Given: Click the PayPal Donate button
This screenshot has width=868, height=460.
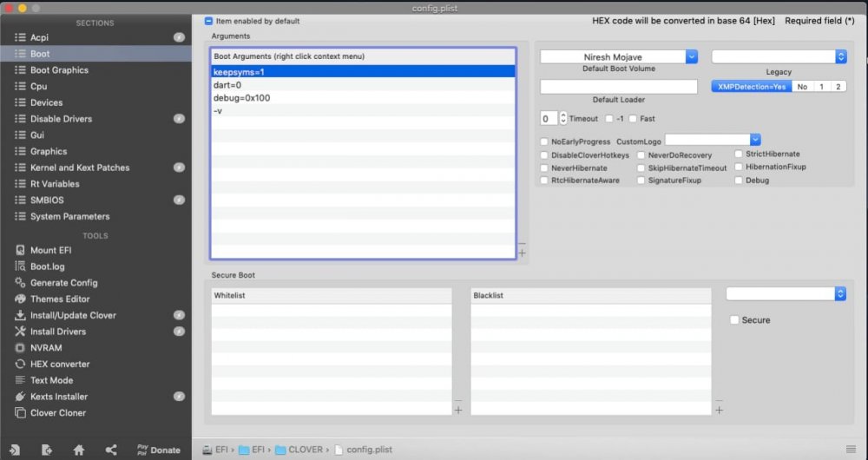Looking at the screenshot, I should tap(158, 450).
